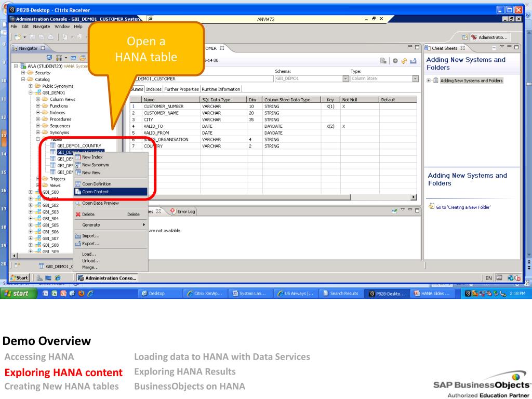Screen dimensions: 532x399
Task: Expand the Procedures folder
Action: point(38,119)
